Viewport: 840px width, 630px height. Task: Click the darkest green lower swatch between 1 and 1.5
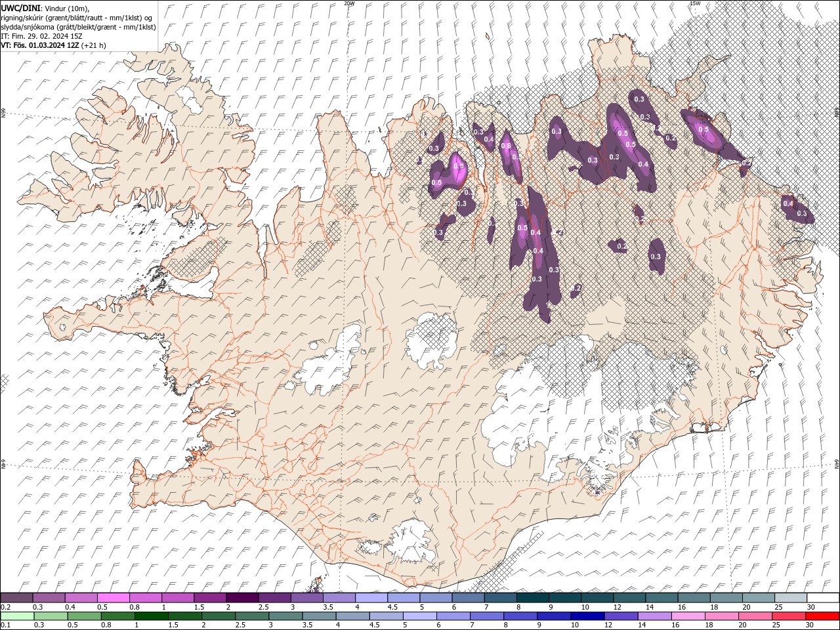(152, 616)
